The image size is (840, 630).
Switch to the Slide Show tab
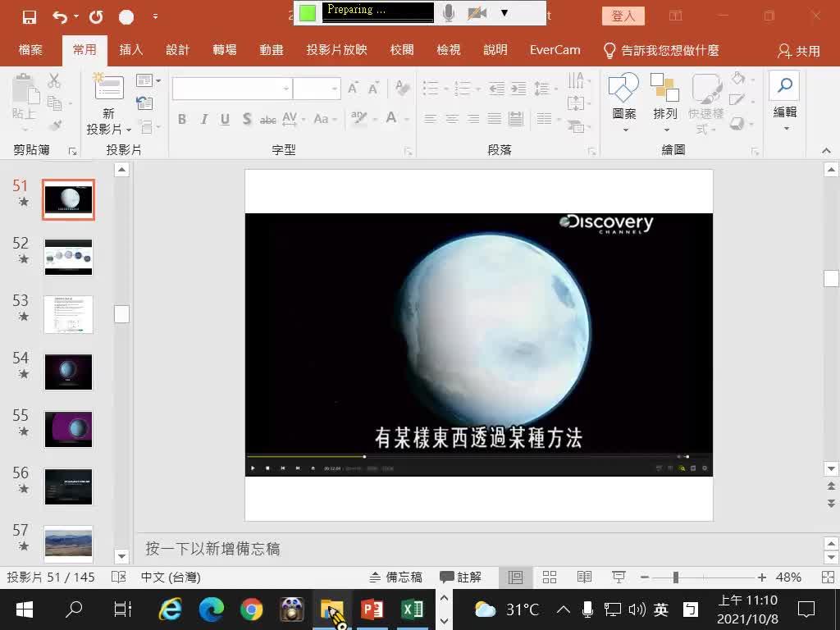coord(336,50)
